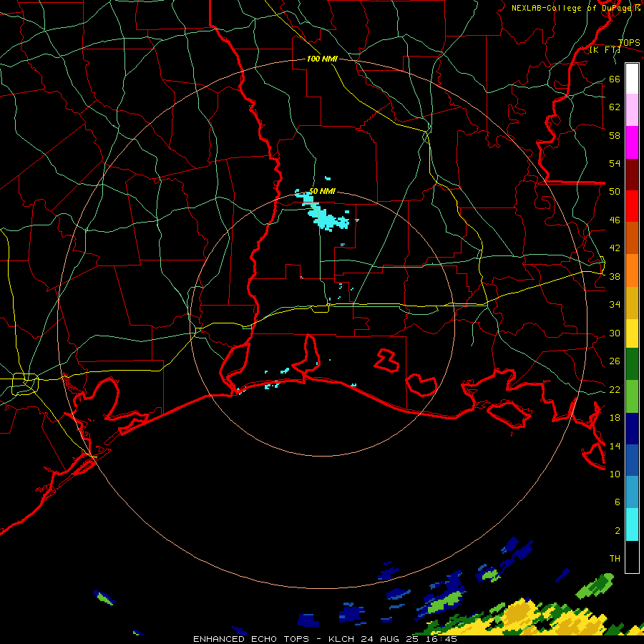The height and width of the screenshot is (644, 644).
Task: Click the bright red 50 kft legend swatch
Action: 632,206
